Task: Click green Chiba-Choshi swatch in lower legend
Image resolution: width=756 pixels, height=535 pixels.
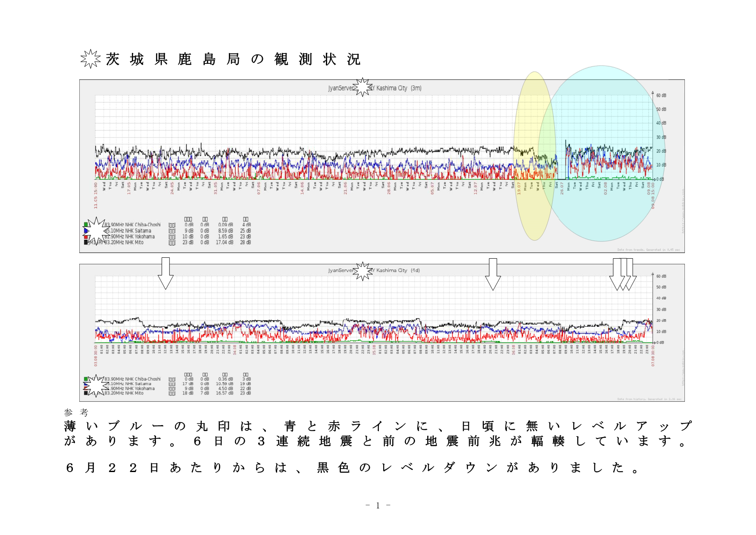Action: [86, 379]
